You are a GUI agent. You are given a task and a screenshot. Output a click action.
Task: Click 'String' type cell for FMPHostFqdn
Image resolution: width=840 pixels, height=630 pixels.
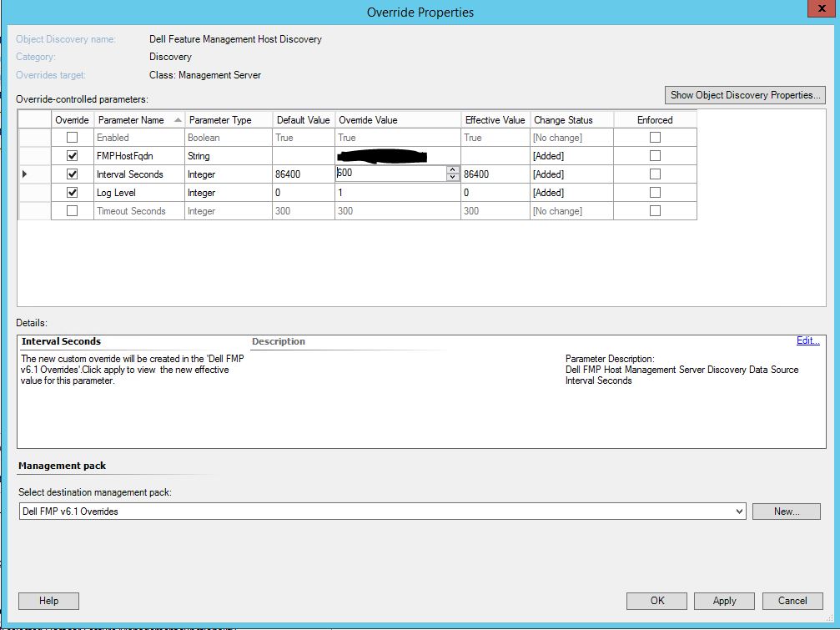coord(229,156)
